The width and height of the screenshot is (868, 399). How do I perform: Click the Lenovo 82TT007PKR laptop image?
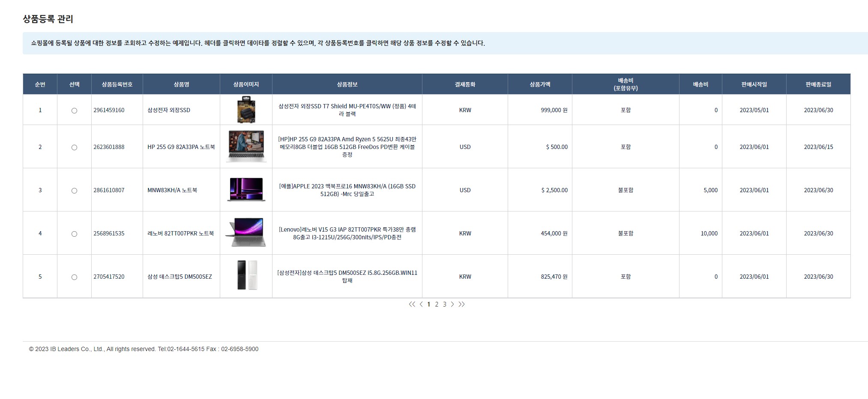point(246,233)
